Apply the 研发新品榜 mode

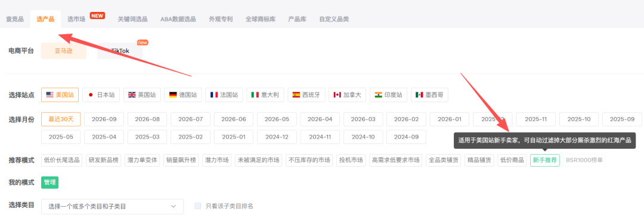click(104, 160)
